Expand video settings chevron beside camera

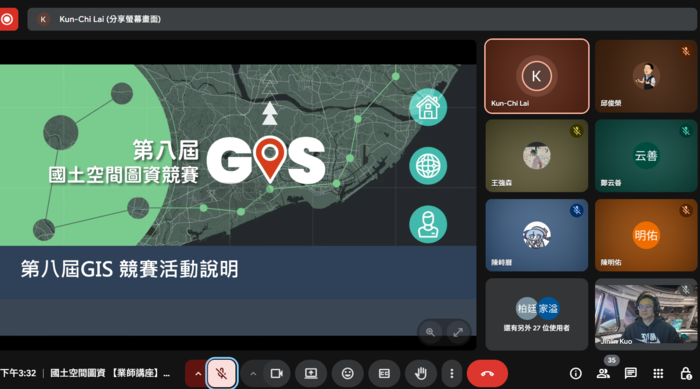(x=253, y=373)
